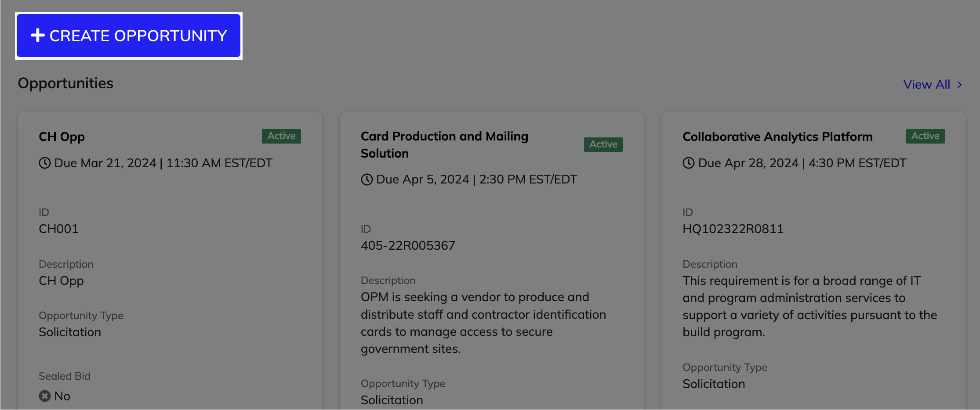Viewport: 980px width, 410px height.
Task: Click the Active badge on Collaborative Analytics Platform
Action: tap(925, 136)
